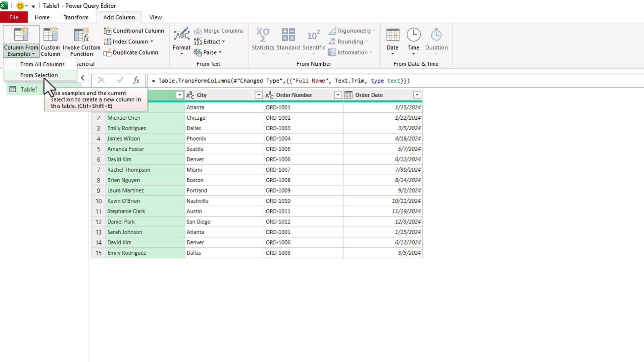Expand the Parse dropdown arrow
The image size is (644, 362).
click(220, 53)
